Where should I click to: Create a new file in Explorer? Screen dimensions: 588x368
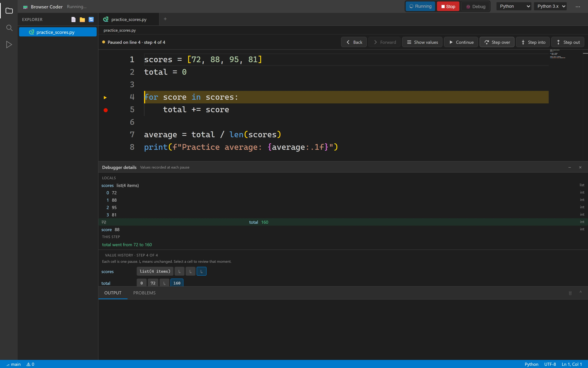pyautogui.click(x=73, y=20)
